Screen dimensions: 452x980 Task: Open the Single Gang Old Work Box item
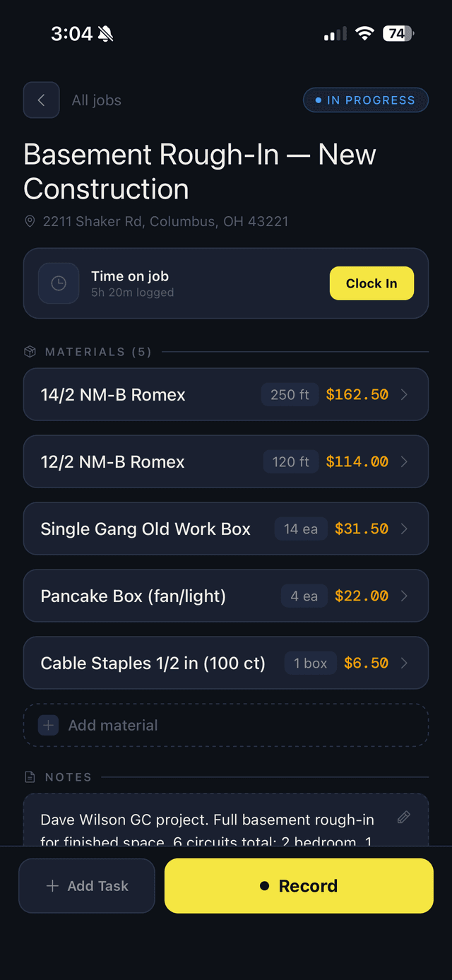point(145,529)
